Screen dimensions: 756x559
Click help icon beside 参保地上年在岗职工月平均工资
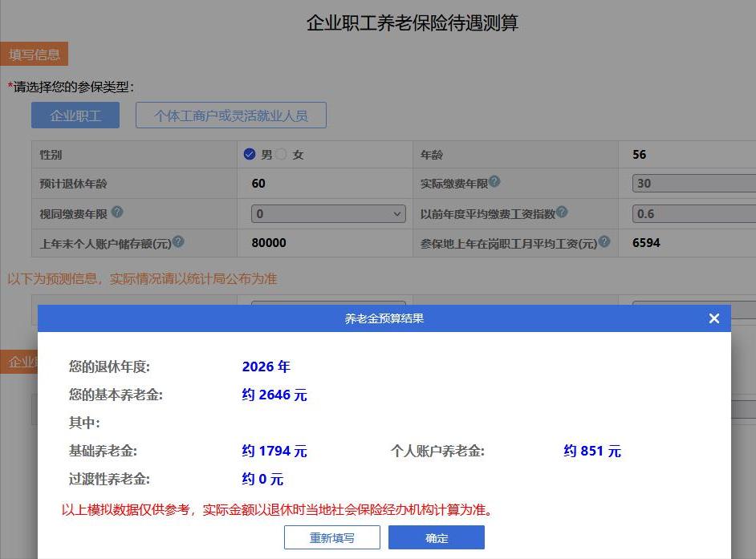pos(604,241)
